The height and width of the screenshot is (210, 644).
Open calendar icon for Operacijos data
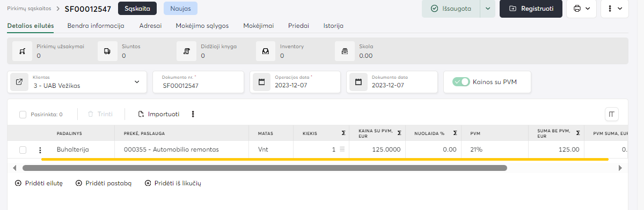pos(262,82)
